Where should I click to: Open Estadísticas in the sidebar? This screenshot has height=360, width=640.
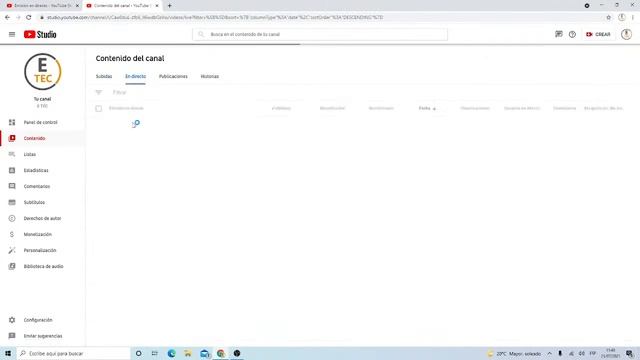(42, 170)
